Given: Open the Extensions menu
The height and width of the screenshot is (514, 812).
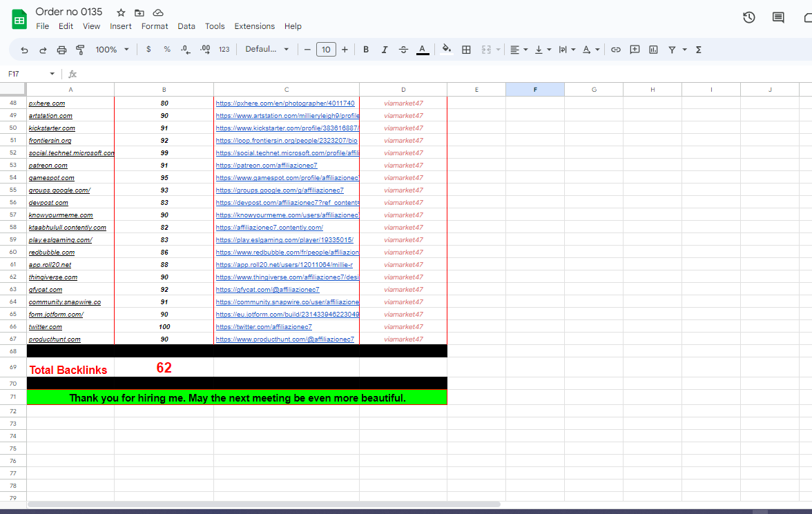Looking at the screenshot, I should (x=254, y=26).
